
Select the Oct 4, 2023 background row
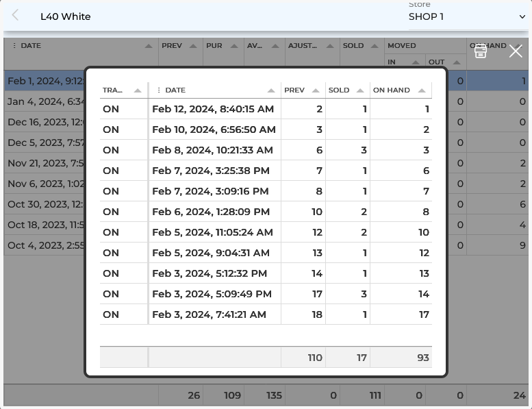point(45,245)
